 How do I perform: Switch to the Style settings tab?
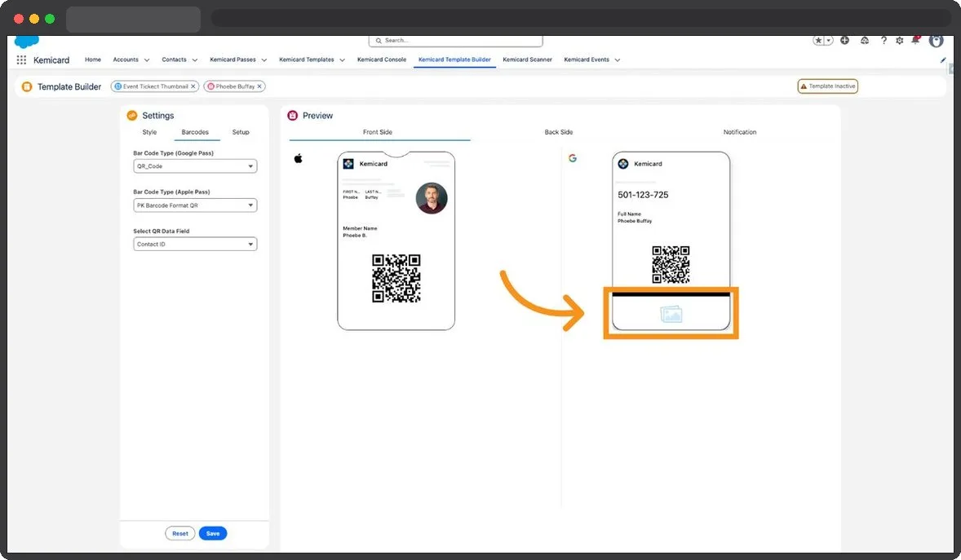click(x=149, y=132)
